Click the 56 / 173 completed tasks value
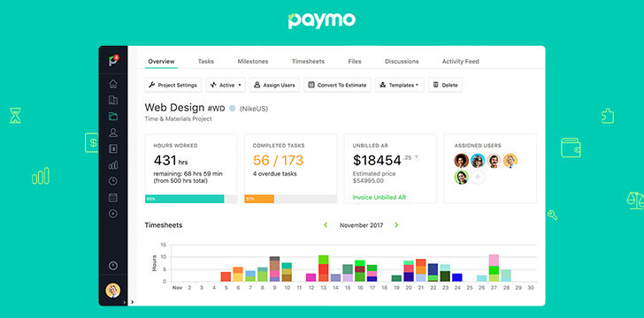This screenshot has height=318, width=644. [x=278, y=160]
